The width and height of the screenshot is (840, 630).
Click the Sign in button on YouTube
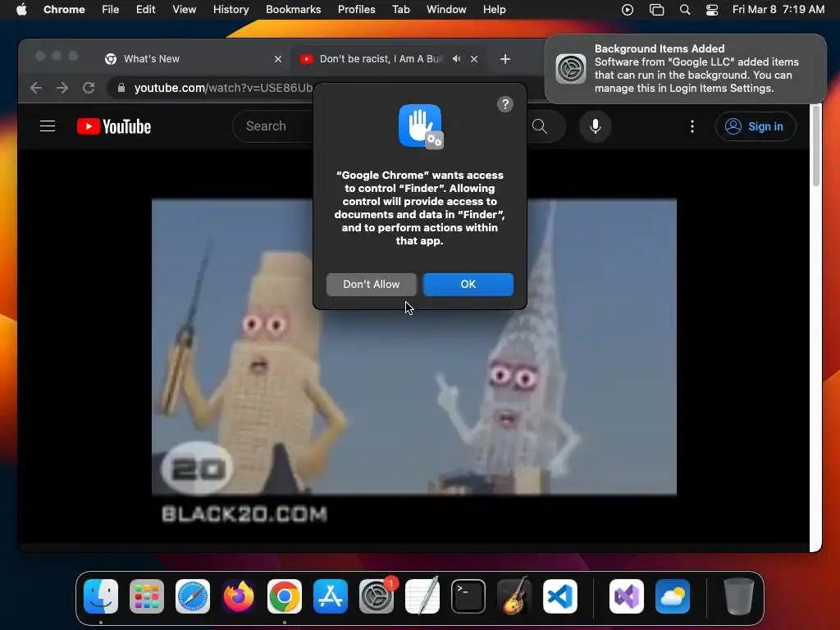[756, 126]
